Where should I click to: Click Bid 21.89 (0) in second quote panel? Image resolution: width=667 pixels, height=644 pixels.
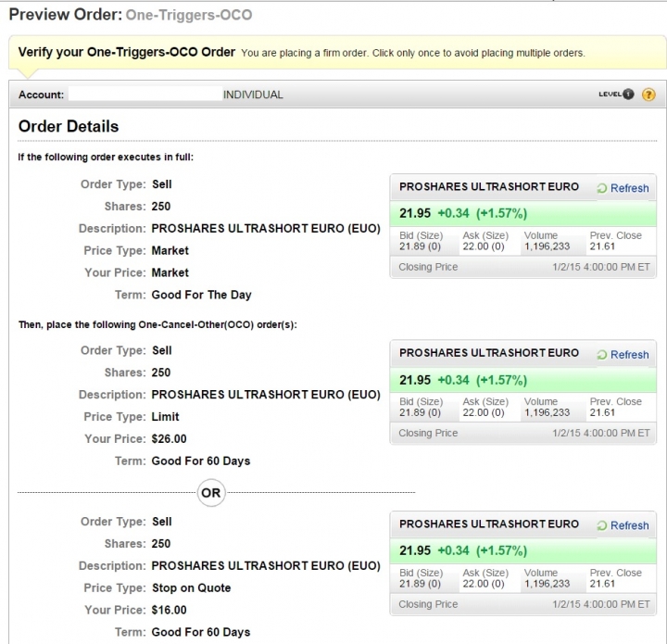tap(420, 412)
